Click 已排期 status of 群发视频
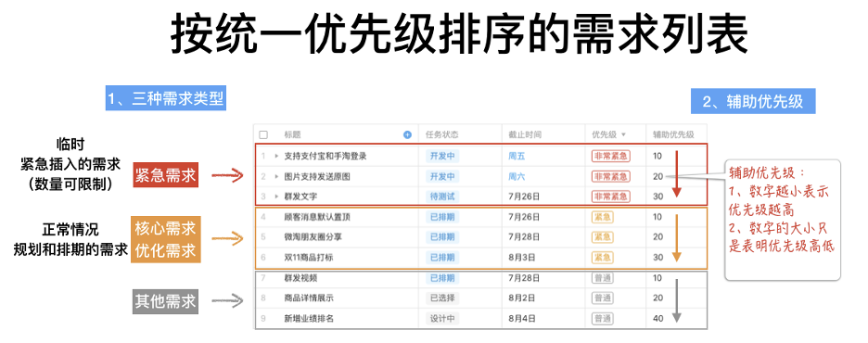Image resolution: width=868 pixels, height=343 pixels. [442, 278]
